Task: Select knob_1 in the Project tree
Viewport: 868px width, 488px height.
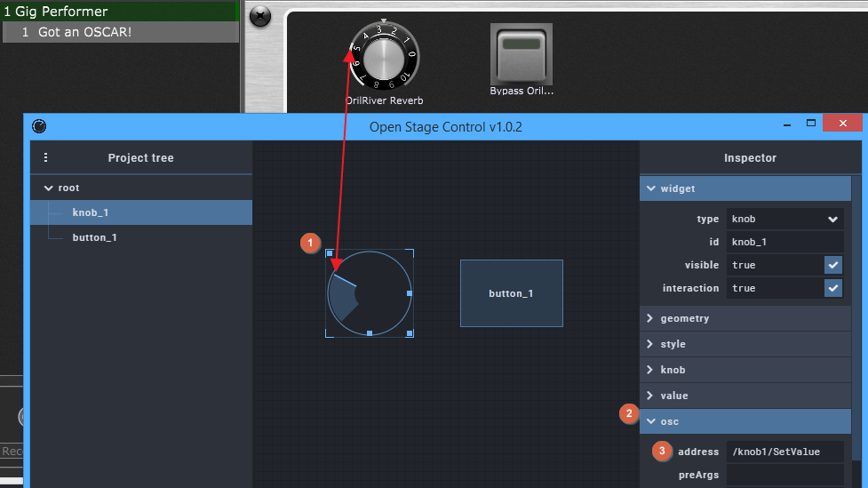Action: [141, 212]
